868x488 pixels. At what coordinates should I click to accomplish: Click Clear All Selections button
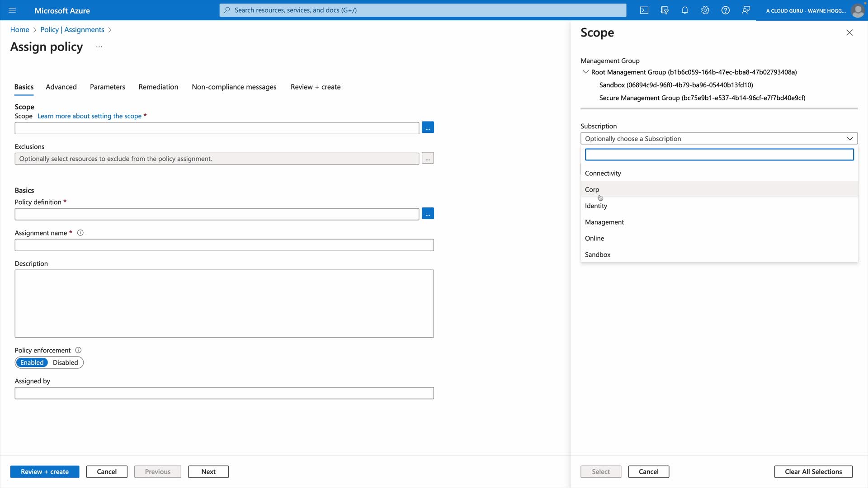tap(813, 472)
